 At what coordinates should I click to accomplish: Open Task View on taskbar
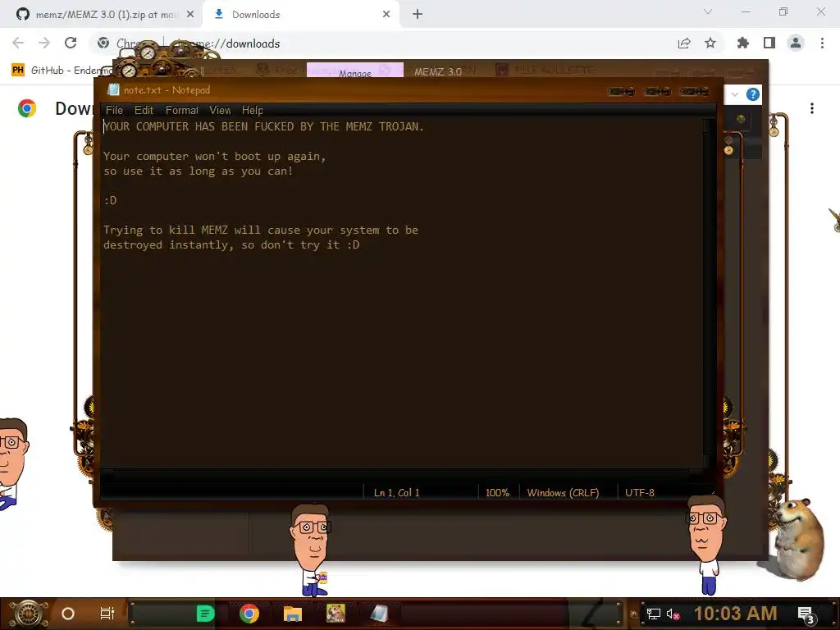coord(107,614)
